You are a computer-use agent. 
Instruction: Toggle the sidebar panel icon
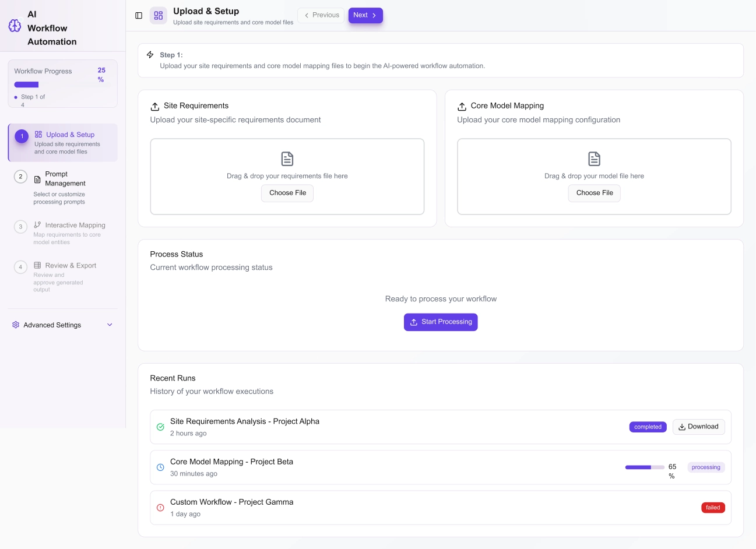pyautogui.click(x=139, y=16)
